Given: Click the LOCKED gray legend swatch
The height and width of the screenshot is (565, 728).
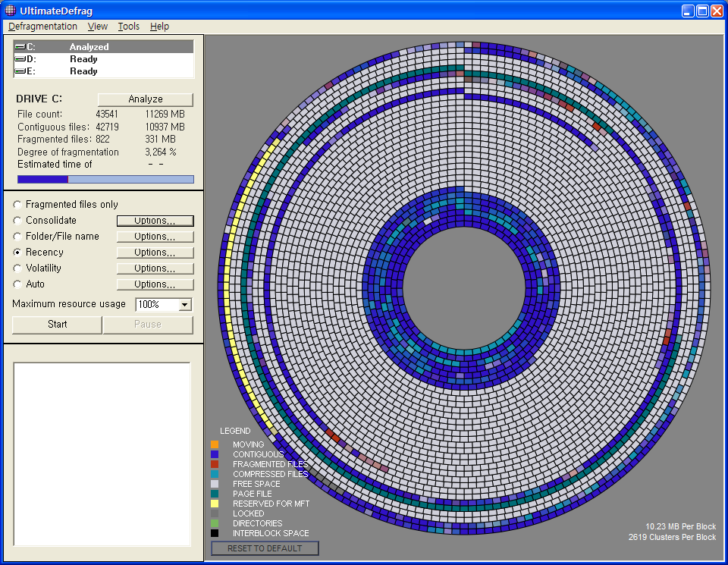Looking at the screenshot, I should point(215,513).
